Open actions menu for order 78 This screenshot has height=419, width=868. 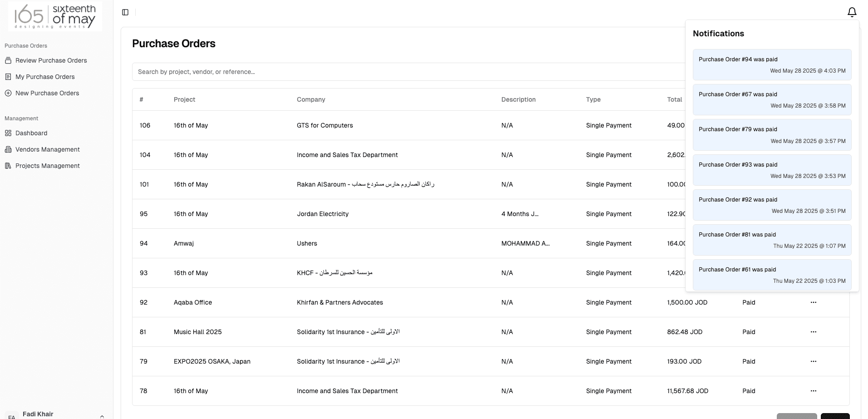[813, 391]
